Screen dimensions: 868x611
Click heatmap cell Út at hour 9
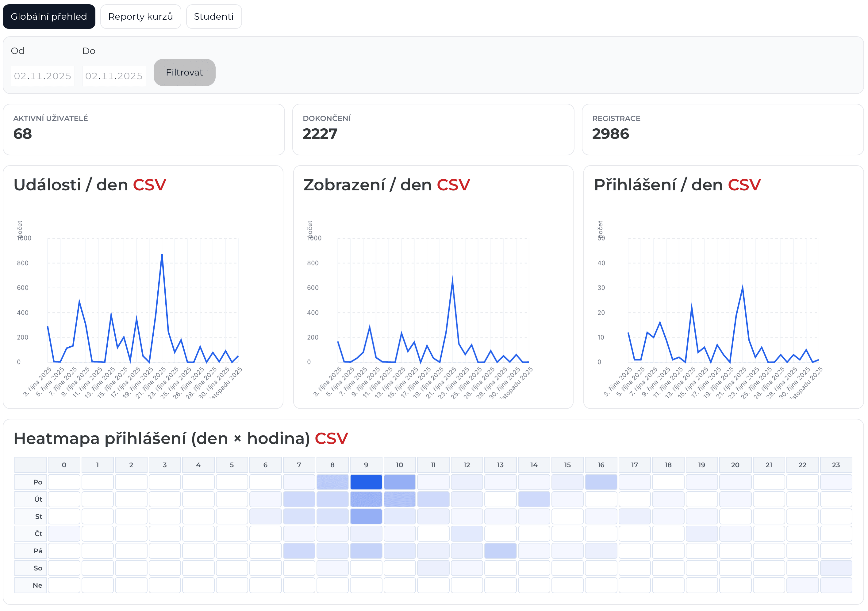[x=366, y=500]
